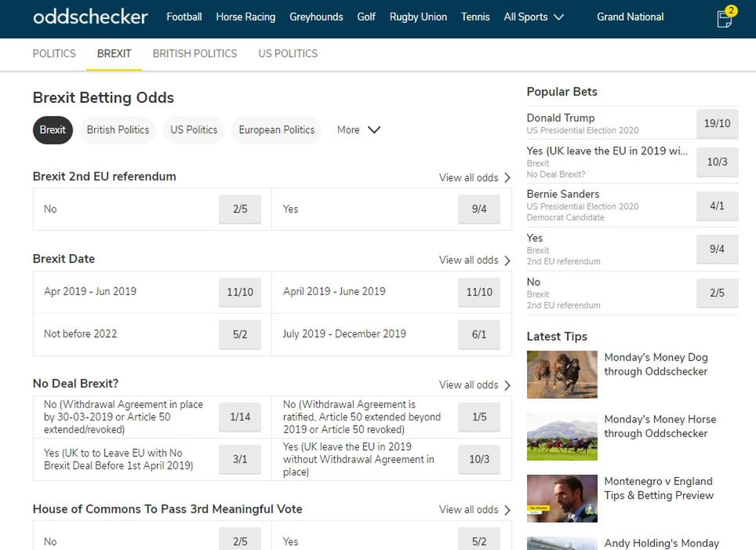This screenshot has width=756, height=550.
Task: Add July 2019 - December 2019 at 6/1
Action: click(478, 334)
